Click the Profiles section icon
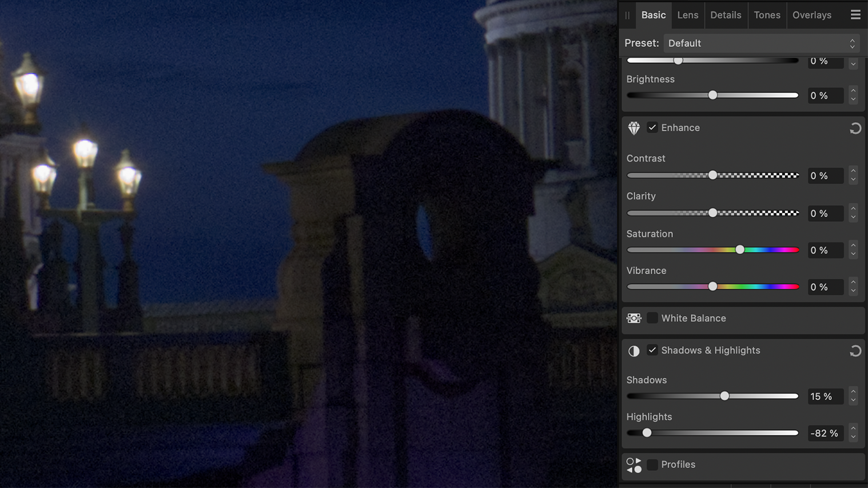This screenshot has width=868, height=488. (x=634, y=465)
